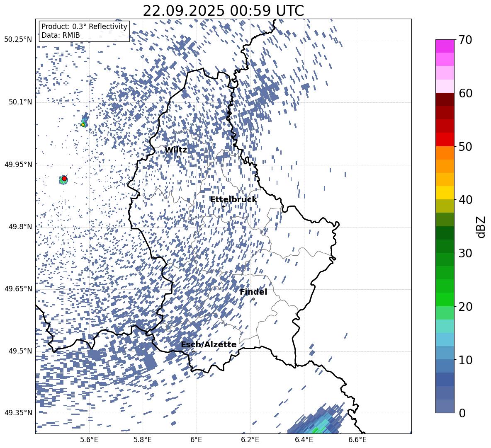This screenshot has width=491, height=448.
Task: Click the 6°E longitude label
Action: click(x=196, y=440)
